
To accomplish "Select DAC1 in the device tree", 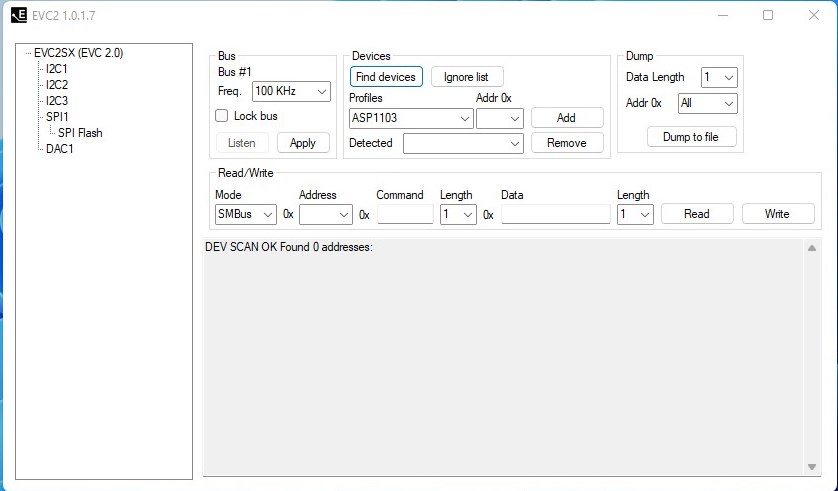I will 60,149.
